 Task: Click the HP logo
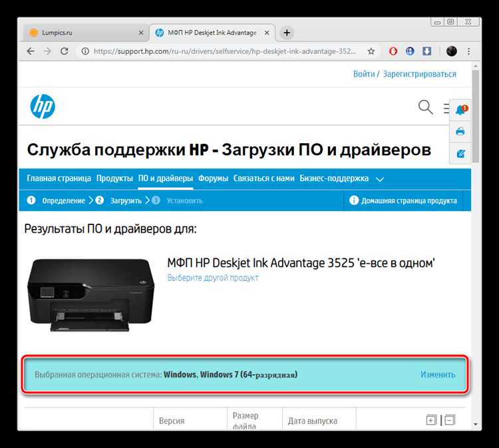[43, 107]
